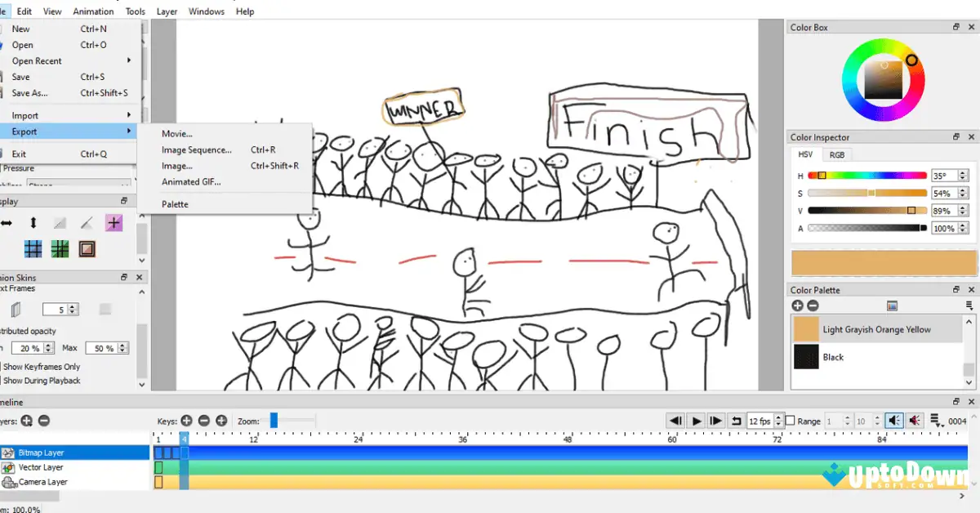Open the Animation menu
This screenshot has height=513, width=980.
[93, 11]
